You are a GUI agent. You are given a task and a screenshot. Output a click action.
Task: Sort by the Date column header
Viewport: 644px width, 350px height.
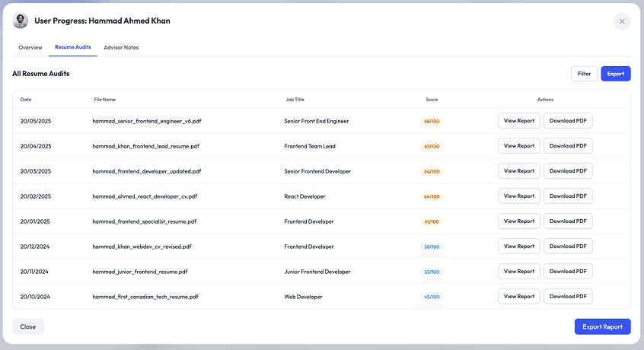click(x=26, y=100)
